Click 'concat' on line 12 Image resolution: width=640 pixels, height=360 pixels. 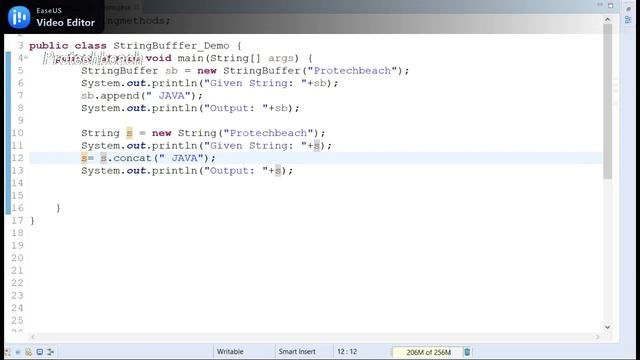click(x=133, y=158)
